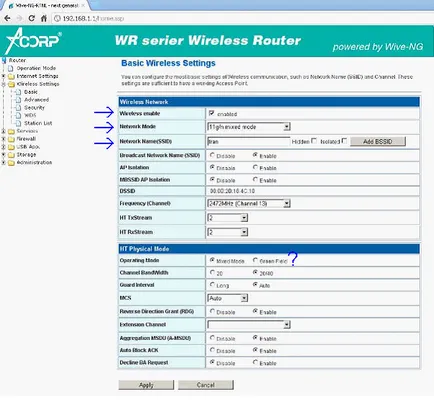The image size is (434, 407).
Task: Open Security under Wireless Settings
Action: [34, 108]
